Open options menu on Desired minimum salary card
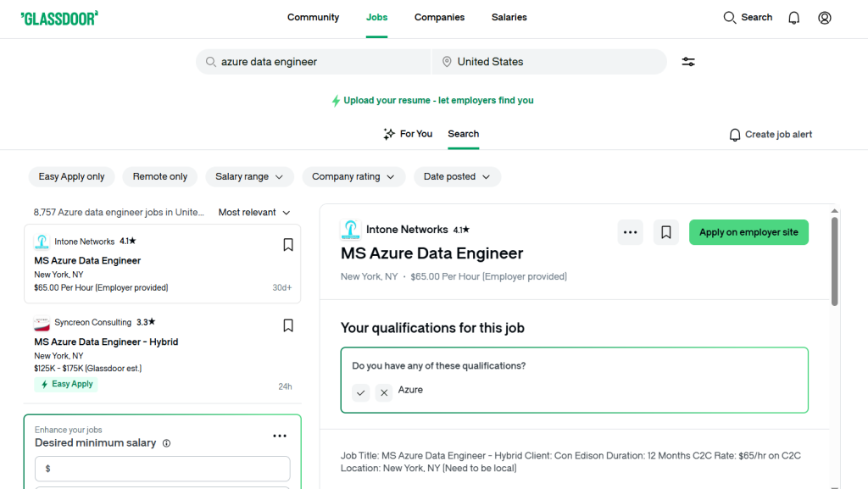Screen dimensions: 868x489 coord(280,436)
